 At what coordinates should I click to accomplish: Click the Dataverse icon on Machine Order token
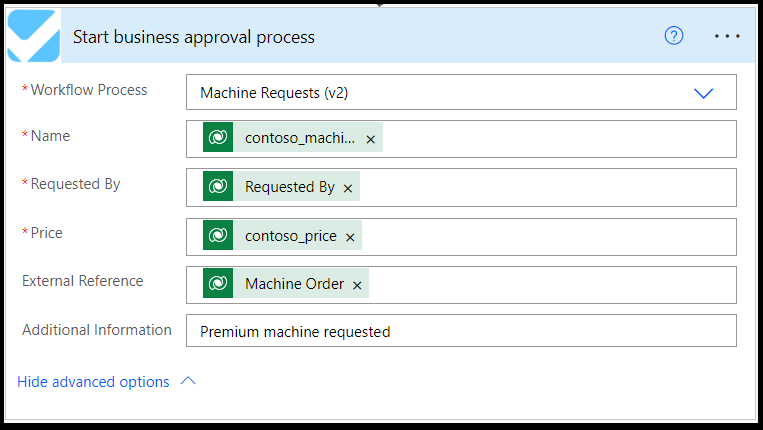[218, 284]
